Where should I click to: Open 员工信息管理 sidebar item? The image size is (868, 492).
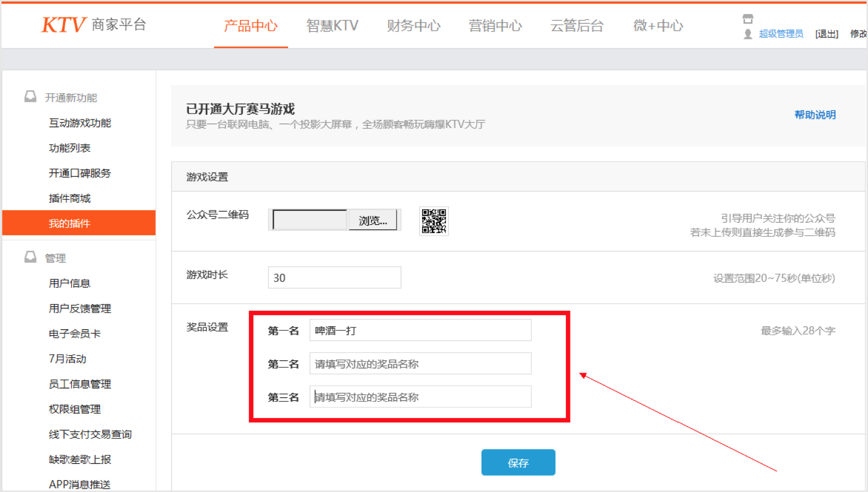[80, 384]
